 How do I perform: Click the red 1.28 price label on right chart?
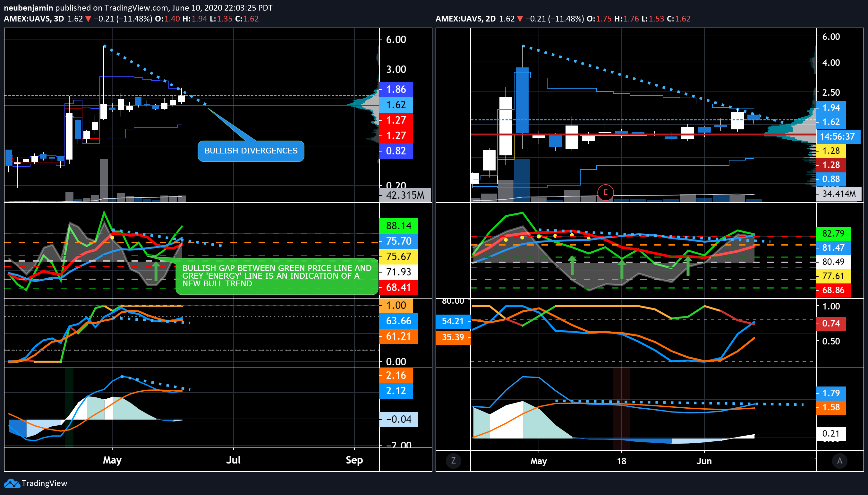[831, 165]
